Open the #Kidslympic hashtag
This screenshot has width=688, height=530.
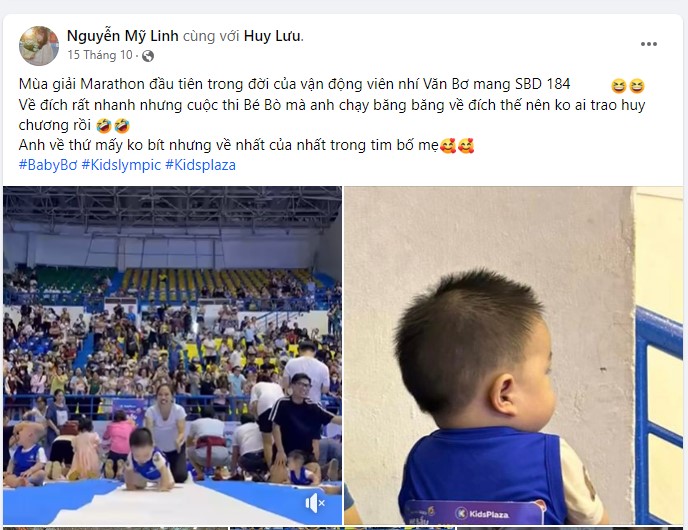121,165
